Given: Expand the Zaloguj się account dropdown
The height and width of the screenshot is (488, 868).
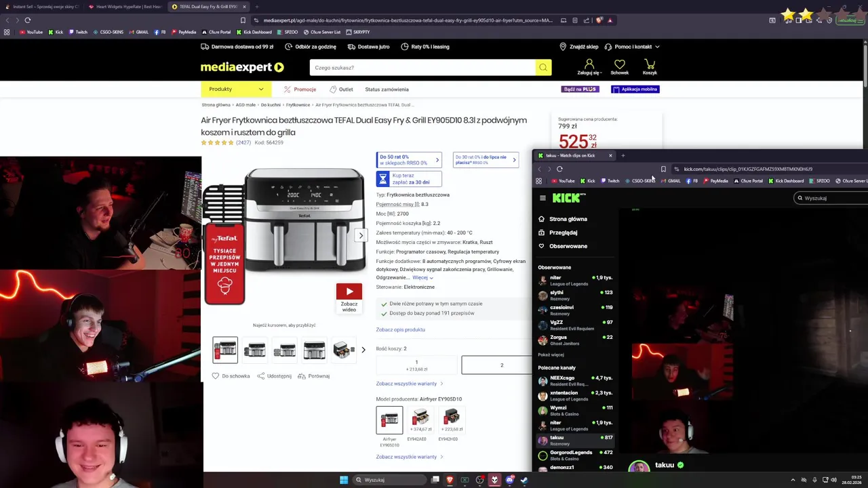Looking at the screenshot, I should [589, 67].
